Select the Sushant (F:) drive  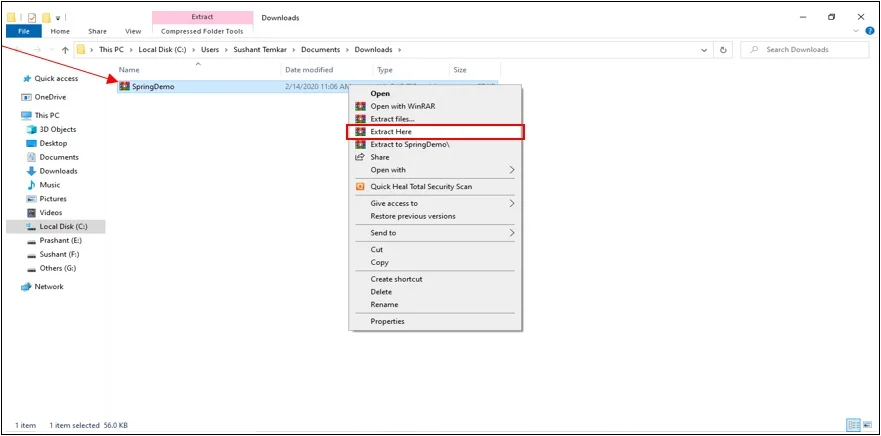tap(53, 255)
